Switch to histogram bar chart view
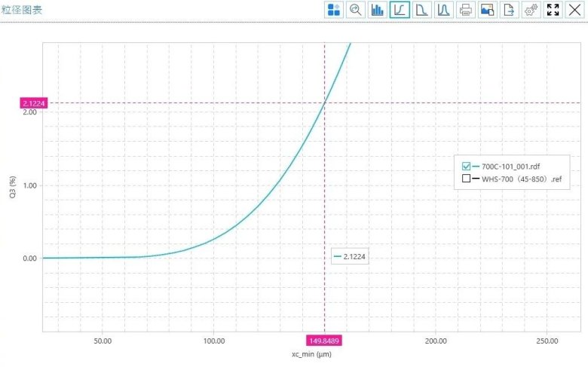 (378, 10)
